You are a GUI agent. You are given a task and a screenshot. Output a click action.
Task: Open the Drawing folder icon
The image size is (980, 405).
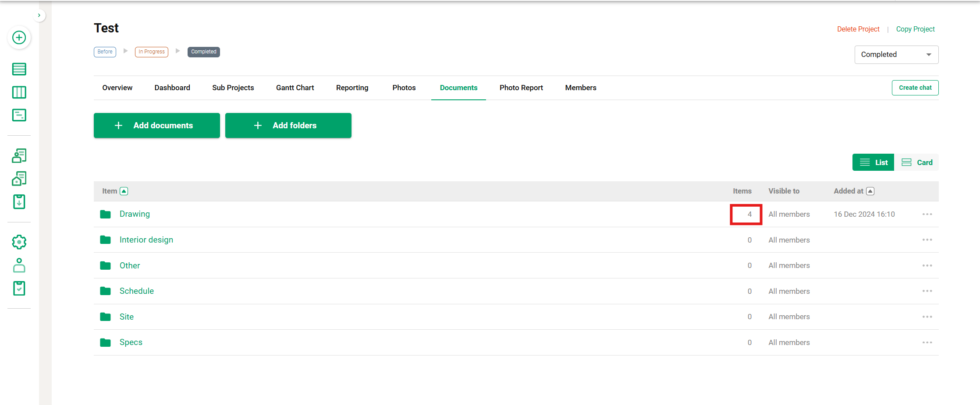(x=105, y=214)
